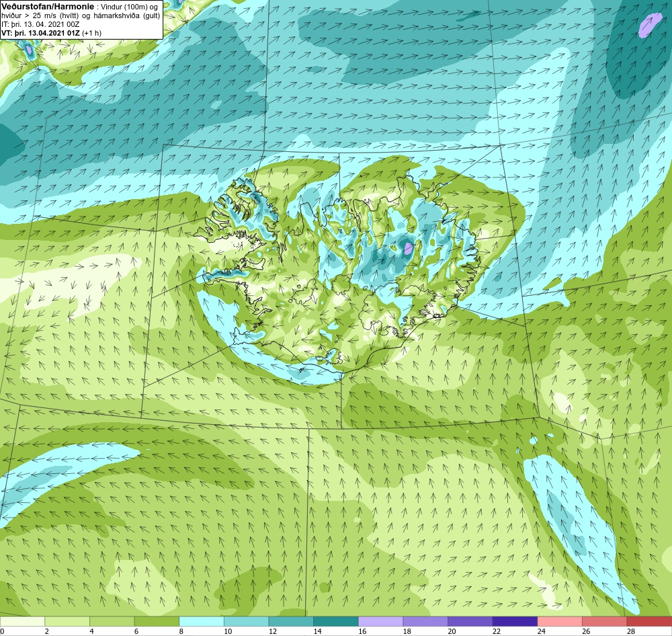This screenshot has width=672, height=636.
Task: Click the purple wind patch in top-right corner
Action: tap(650, 25)
